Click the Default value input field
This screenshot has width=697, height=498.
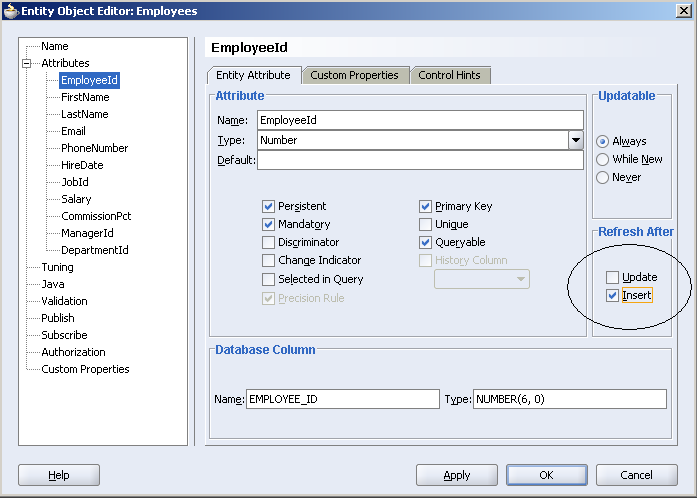420,161
